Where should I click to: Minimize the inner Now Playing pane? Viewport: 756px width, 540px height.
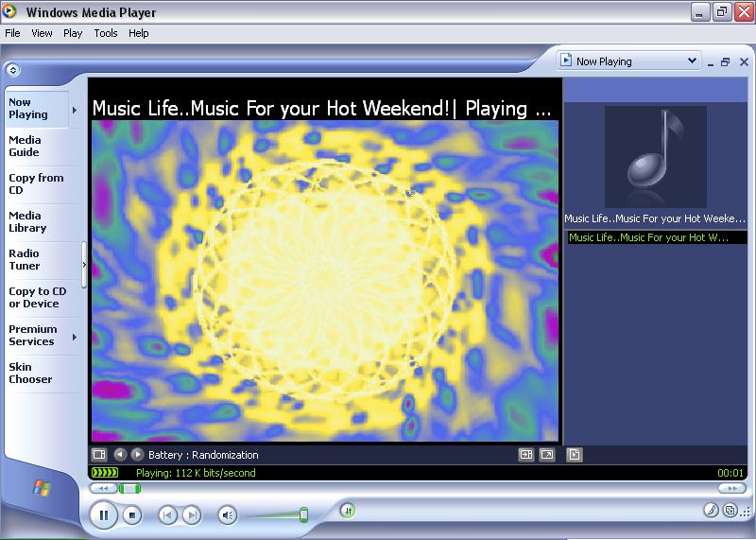[x=711, y=62]
